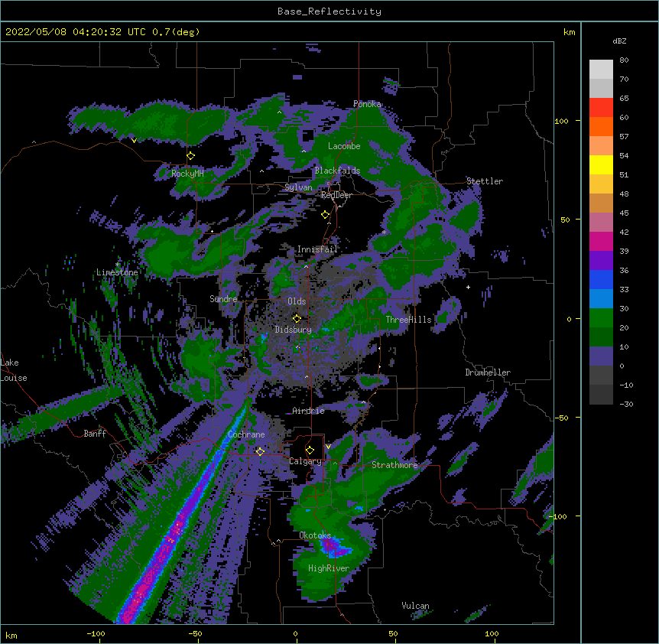Click the white plus marker north of Drumheller
The height and width of the screenshot is (644, 659).
468,287
